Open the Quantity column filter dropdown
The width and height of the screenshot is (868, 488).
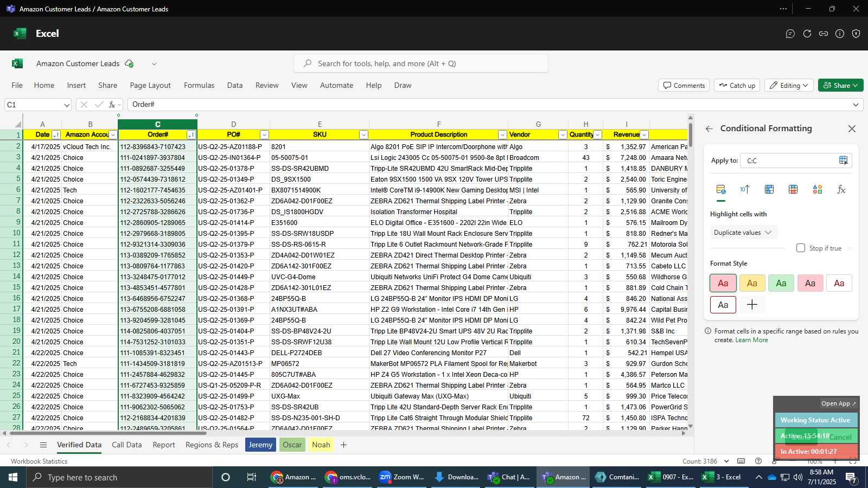597,135
